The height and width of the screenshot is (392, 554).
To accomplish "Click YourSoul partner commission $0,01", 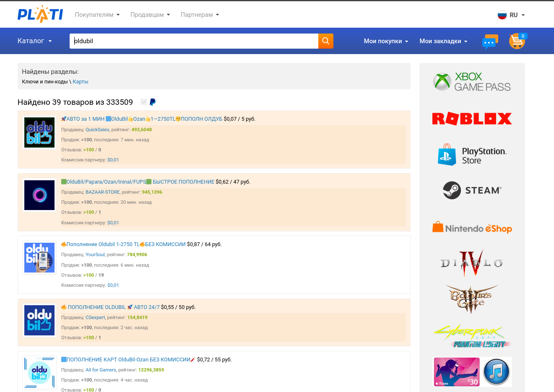I will tap(113, 286).
